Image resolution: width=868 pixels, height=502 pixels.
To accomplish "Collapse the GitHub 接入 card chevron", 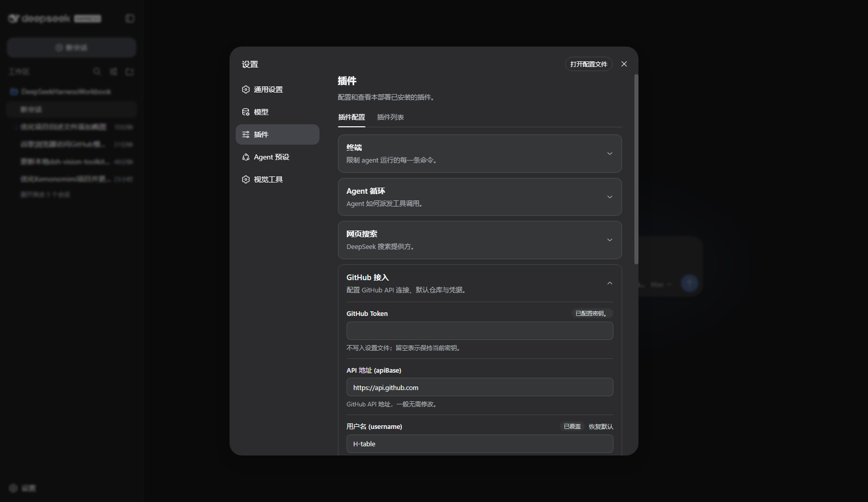I will coord(609,283).
